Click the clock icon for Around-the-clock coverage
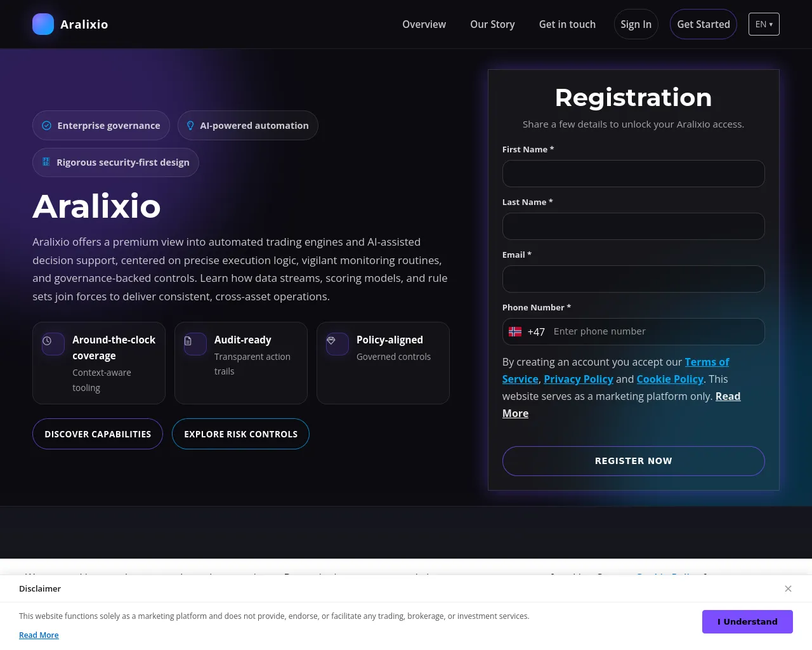The height and width of the screenshot is (650, 812). click(x=47, y=341)
